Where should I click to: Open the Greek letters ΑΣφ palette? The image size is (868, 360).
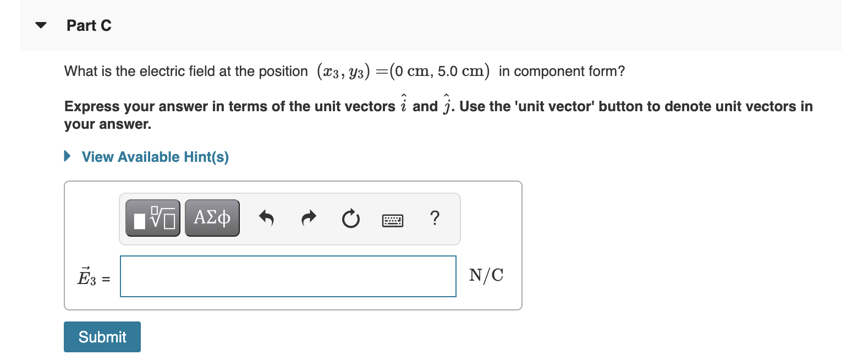212,217
